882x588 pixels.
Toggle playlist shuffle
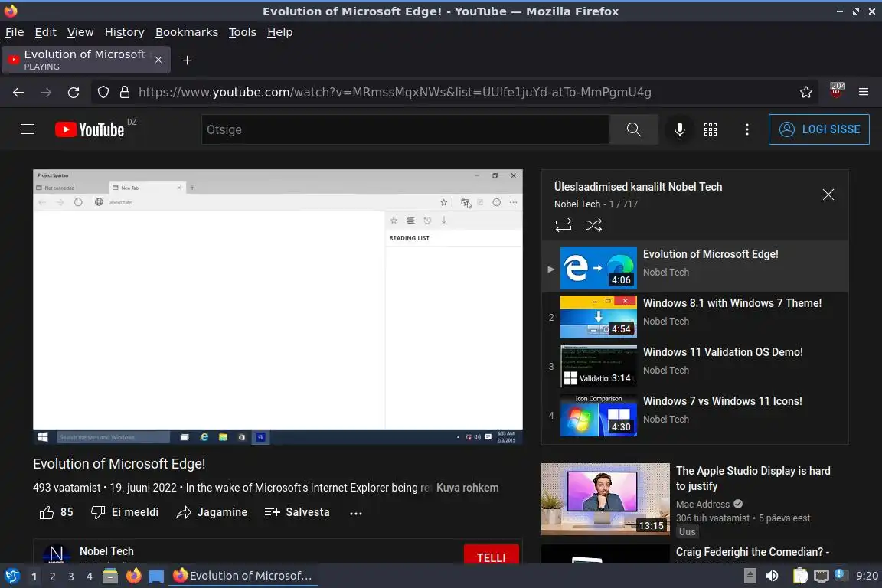[x=594, y=225]
